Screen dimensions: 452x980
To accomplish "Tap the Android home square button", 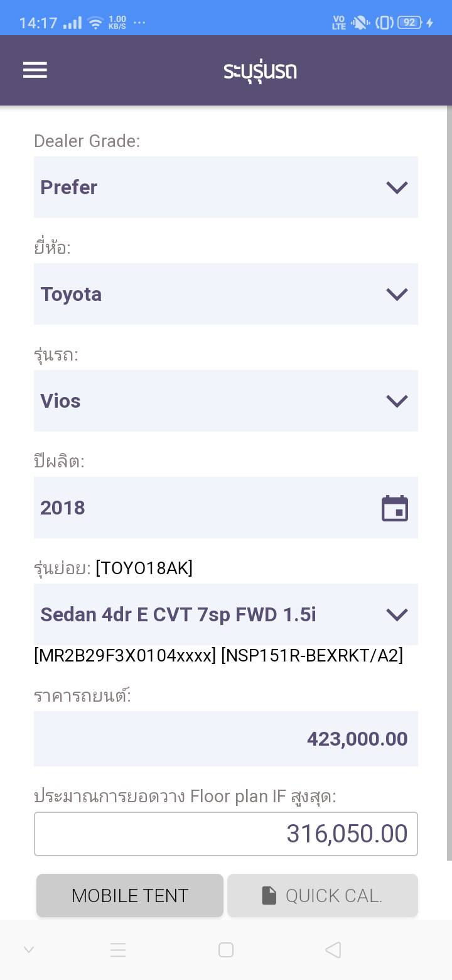I will (226, 950).
